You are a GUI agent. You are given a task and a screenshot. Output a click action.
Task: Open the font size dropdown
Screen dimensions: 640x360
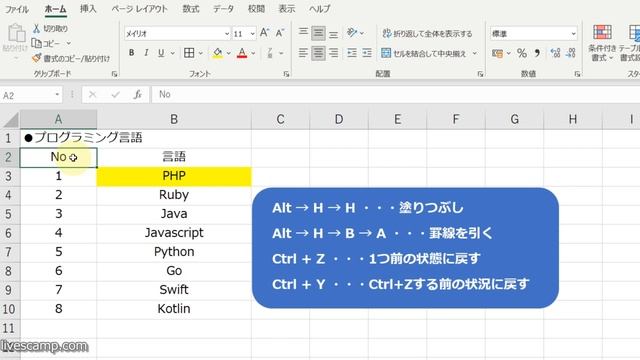click(x=253, y=33)
